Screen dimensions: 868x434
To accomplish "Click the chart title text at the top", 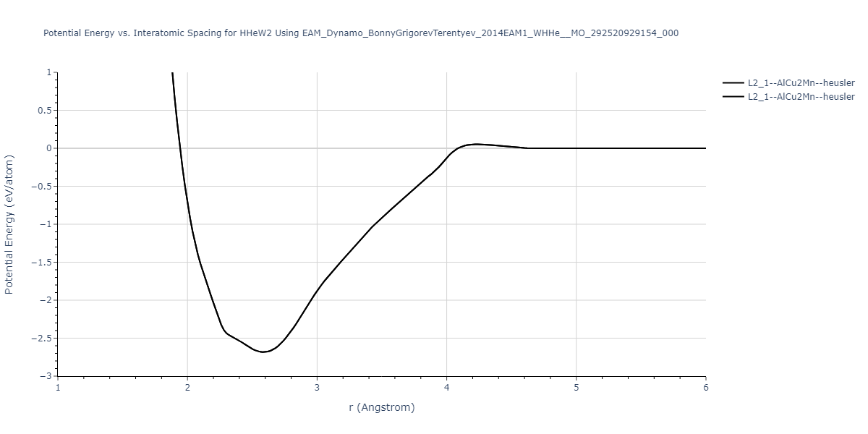I will pos(361,33).
